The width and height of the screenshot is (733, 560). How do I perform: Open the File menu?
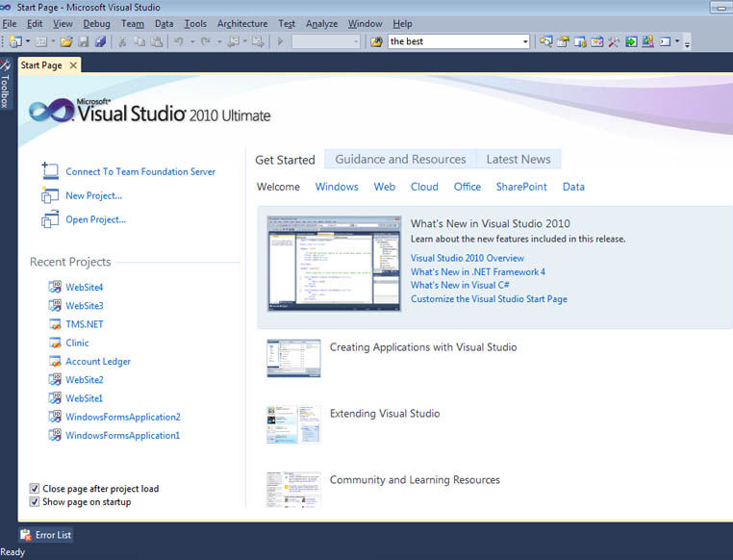click(10, 24)
